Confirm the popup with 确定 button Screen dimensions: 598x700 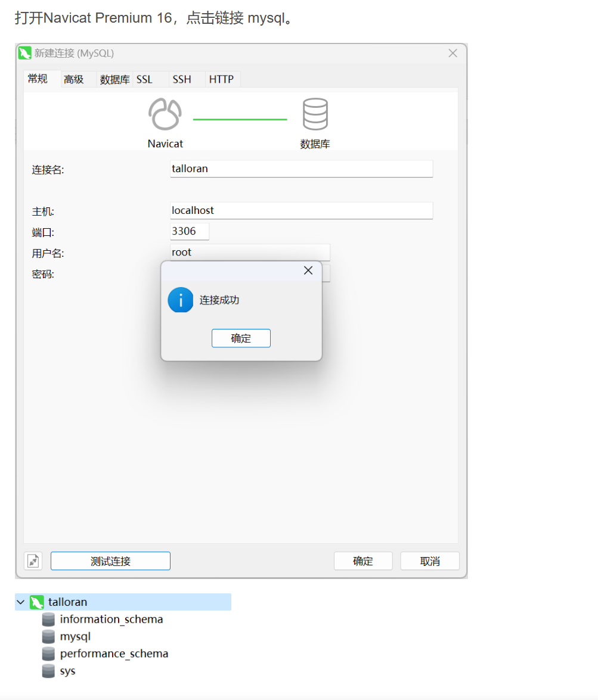point(241,338)
